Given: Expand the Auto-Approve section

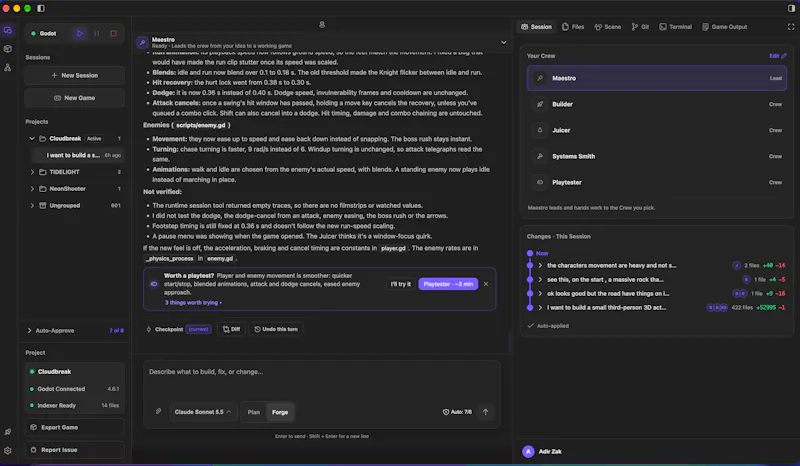Looking at the screenshot, I should pyautogui.click(x=30, y=330).
